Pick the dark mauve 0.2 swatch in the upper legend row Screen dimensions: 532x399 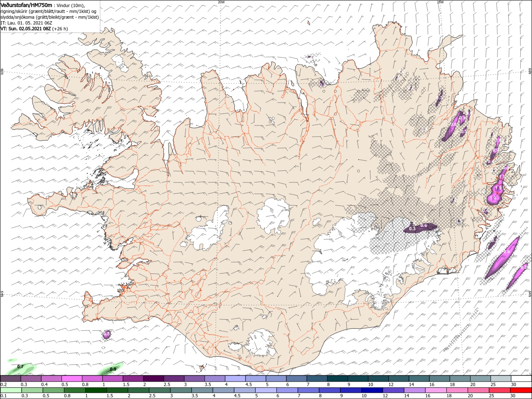tap(10, 379)
